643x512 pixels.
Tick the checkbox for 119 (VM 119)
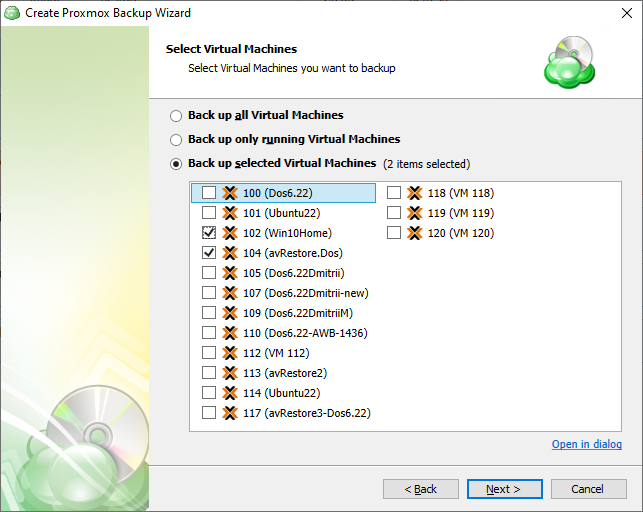394,213
